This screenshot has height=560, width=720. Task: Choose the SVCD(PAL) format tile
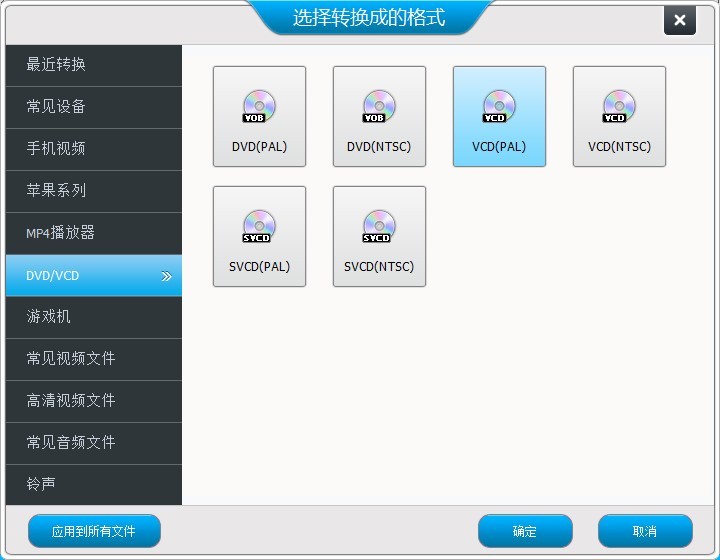[259, 236]
